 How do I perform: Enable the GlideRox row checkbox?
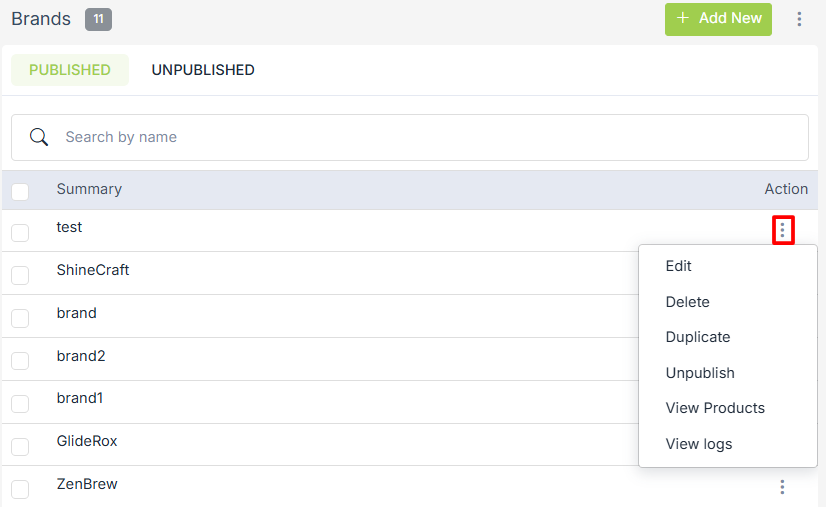pos(20,446)
